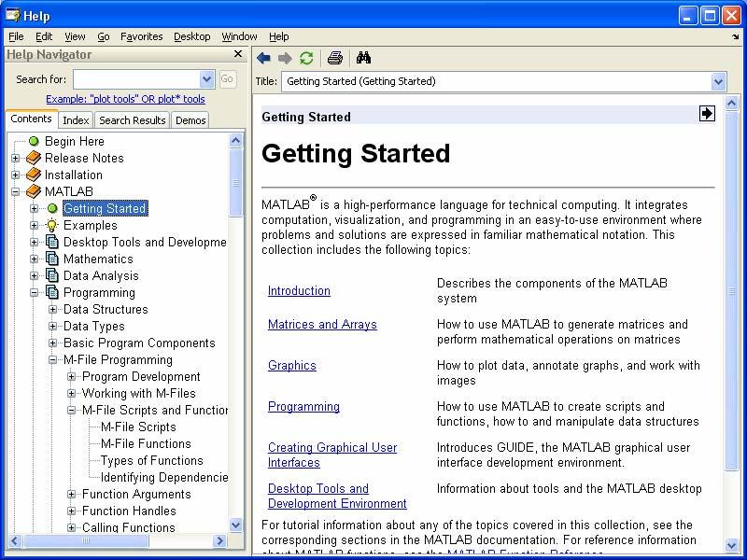Refresh the help page with green arrows
747x560 pixels.
click(306, 58)
